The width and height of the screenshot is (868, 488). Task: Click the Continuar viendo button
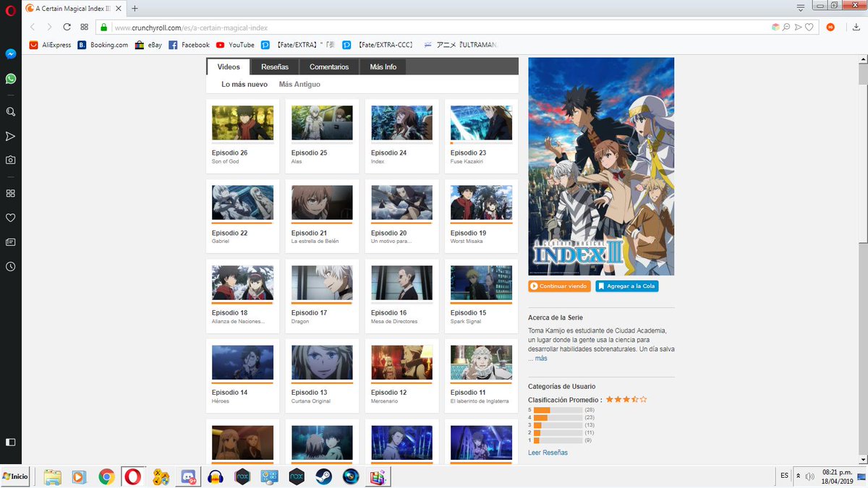[x=559, y=286]
